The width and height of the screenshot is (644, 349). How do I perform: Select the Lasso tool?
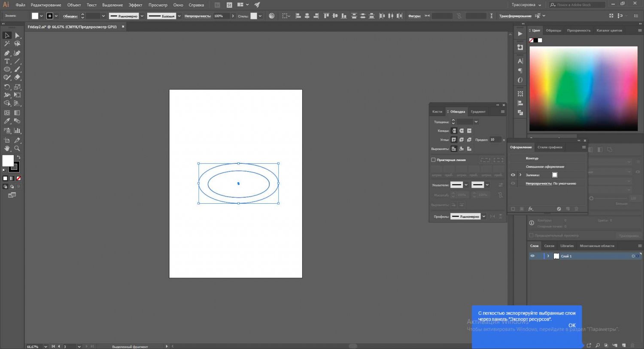(x=18, y=44)
